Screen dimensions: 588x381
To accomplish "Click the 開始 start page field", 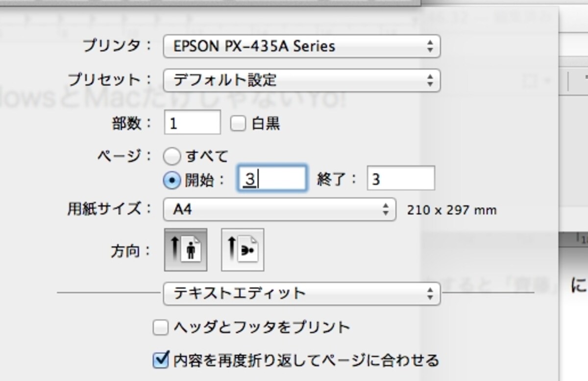I will coord(272,178).
